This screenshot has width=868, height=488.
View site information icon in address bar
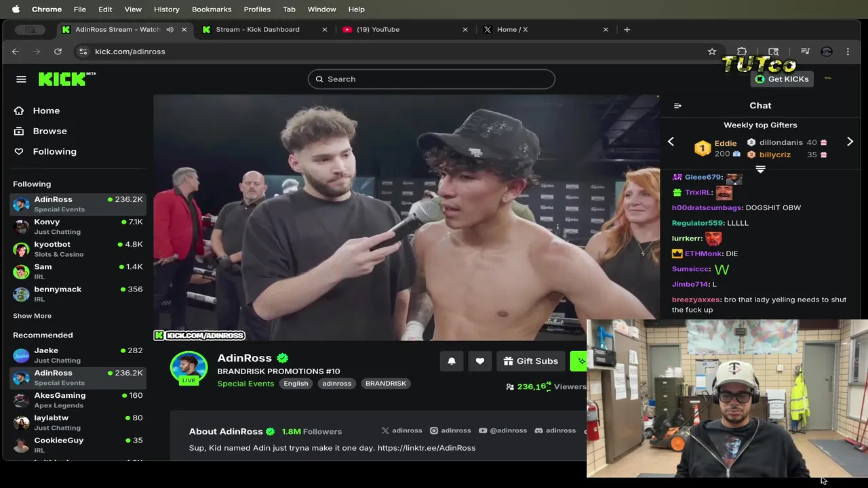[x=83, y=52]
